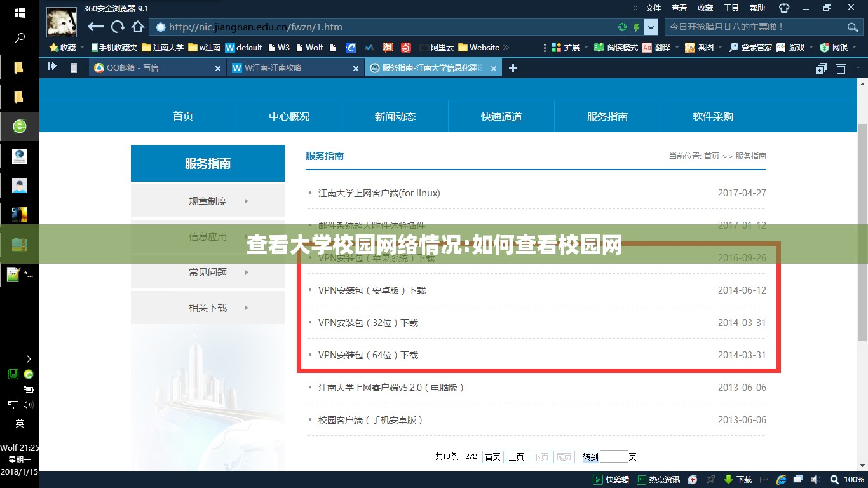Image resolution: width=868 pixels, height=488 pixels.
Task: Open the 游戏 games button
Action: coord(790,48)
